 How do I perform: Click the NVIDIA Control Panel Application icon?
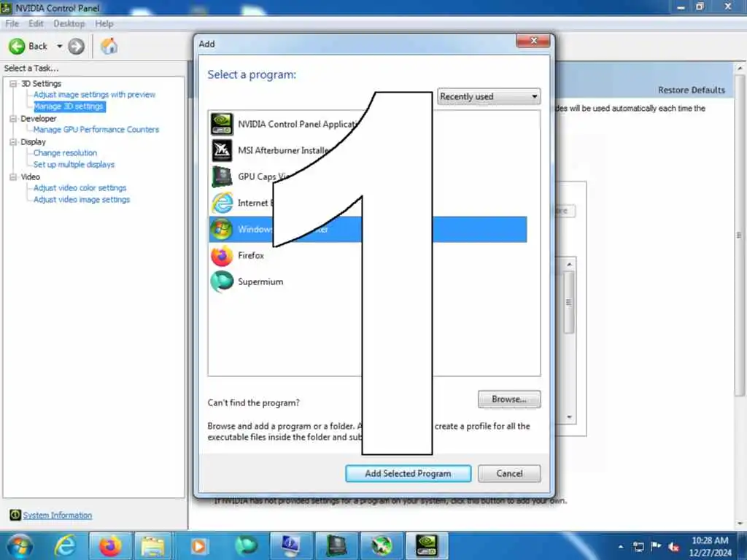click(222, 124)
